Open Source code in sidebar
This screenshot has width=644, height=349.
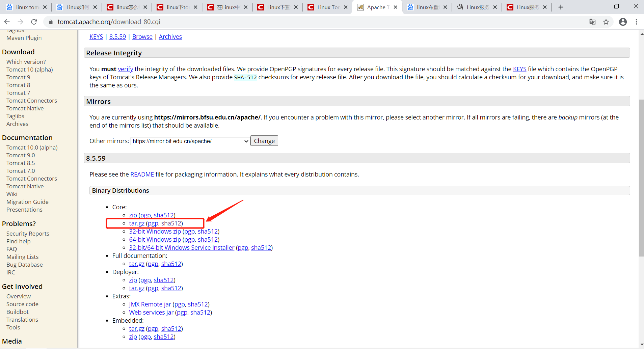[22, 304]
